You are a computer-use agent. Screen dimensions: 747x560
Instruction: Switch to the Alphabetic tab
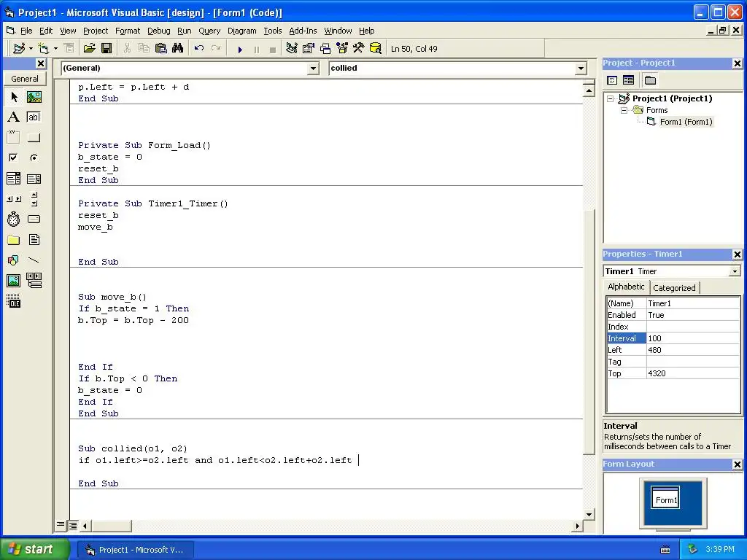(626, 287)
